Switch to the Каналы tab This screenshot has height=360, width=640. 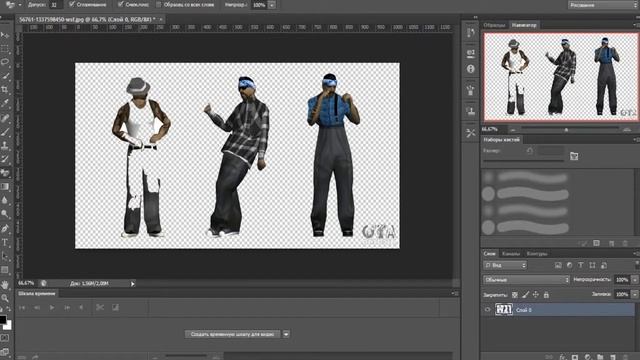point(511,253)
